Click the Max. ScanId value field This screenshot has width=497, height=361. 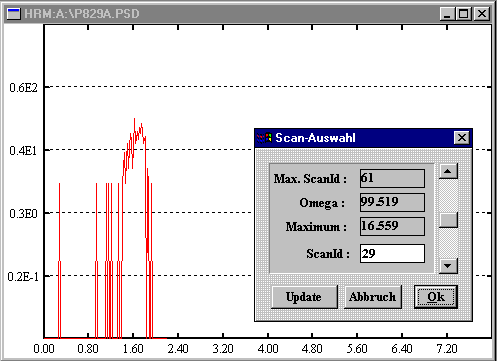tap(392, 178)
